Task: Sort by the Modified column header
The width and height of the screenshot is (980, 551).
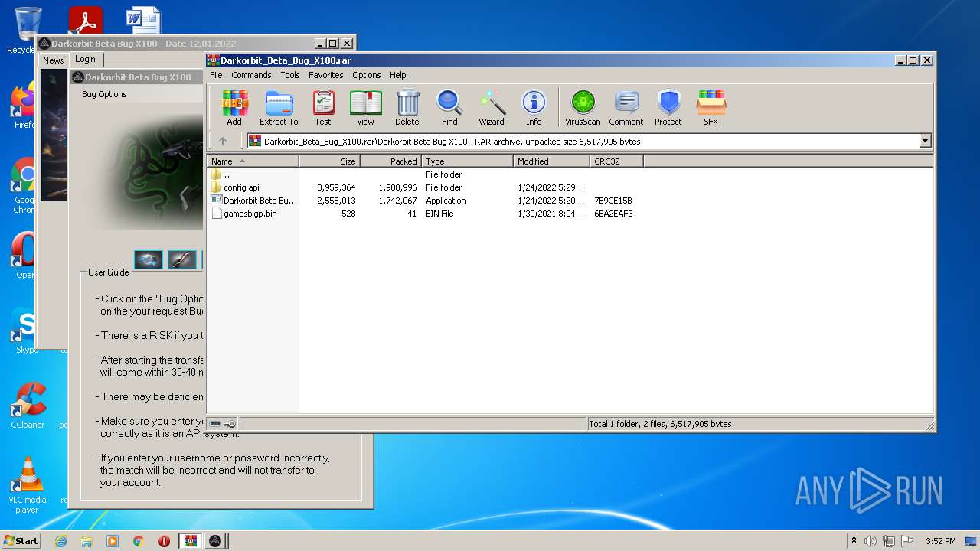Action: (551, 161)
